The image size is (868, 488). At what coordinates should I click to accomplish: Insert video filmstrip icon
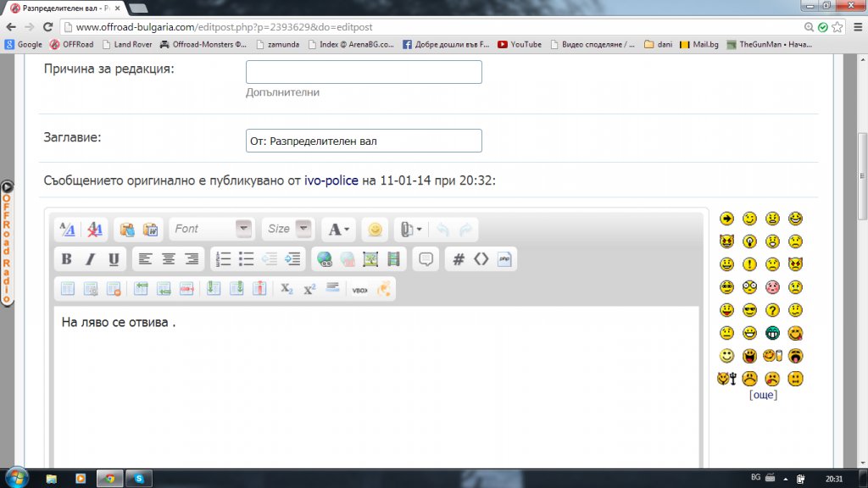pyautogui.click(x=393, y=259)
